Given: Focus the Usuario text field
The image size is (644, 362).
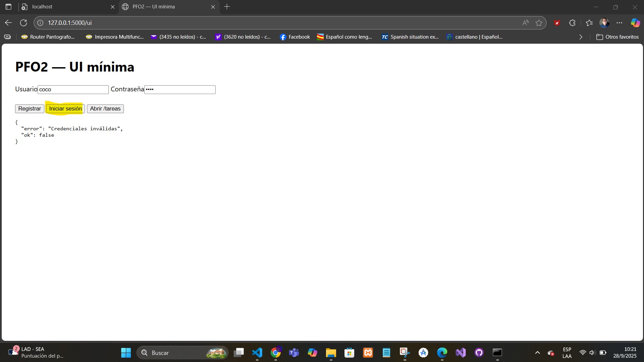Looking at the screenshot, I should coord(73,90).
